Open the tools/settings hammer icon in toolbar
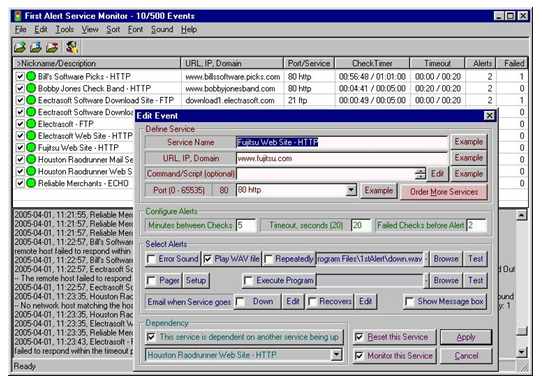Screen dimensions: 542x381 click(72, 47)
